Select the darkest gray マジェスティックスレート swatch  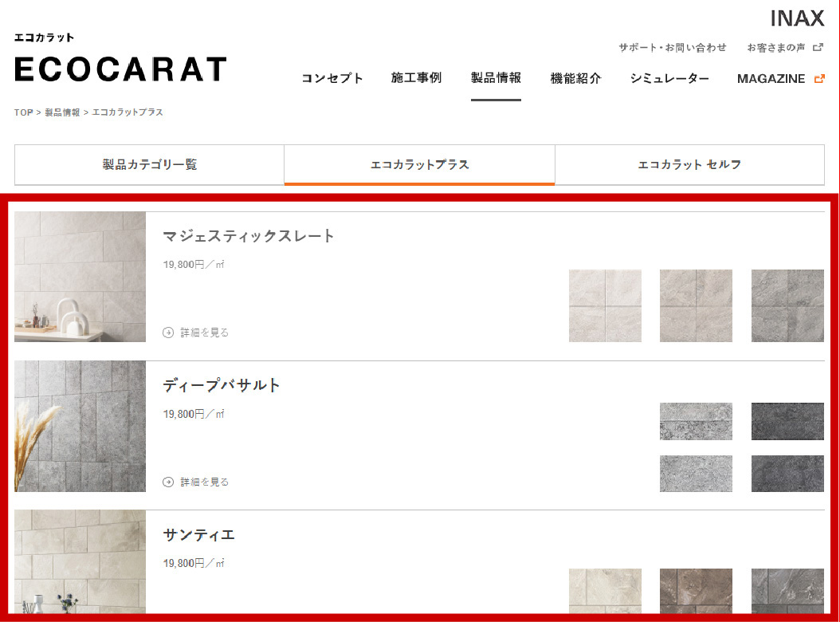[x=787, y=305]
